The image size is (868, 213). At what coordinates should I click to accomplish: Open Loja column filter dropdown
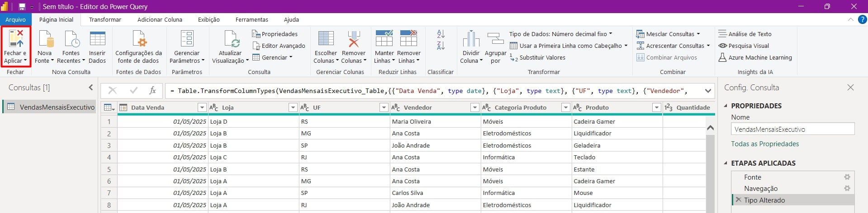pyautogui.click(x=293, y=107)
